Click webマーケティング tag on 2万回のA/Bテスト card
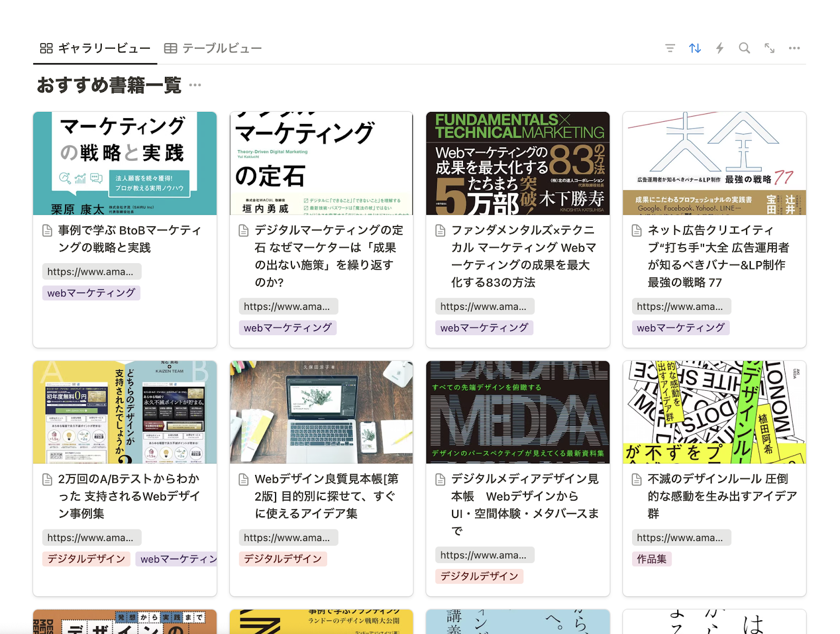 pos(176,559)
